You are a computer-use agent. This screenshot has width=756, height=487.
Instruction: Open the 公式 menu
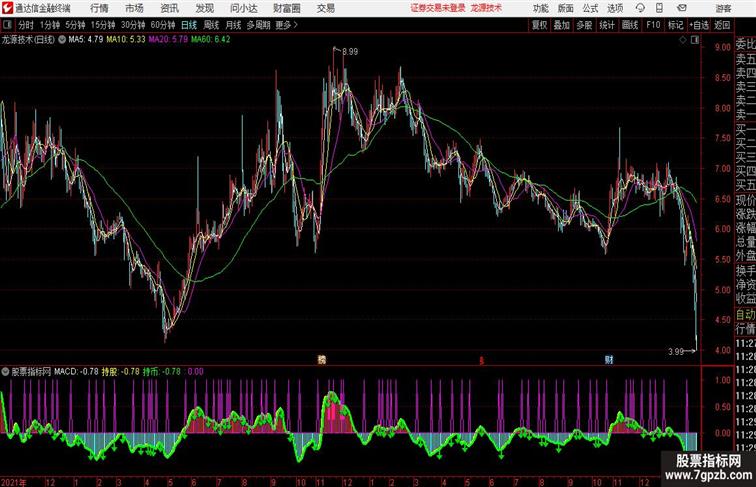(x=590, y=8)
